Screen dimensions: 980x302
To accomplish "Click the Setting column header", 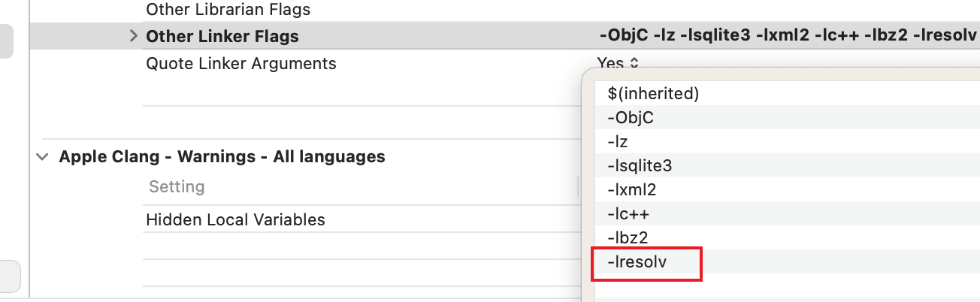I will (177, 186).
